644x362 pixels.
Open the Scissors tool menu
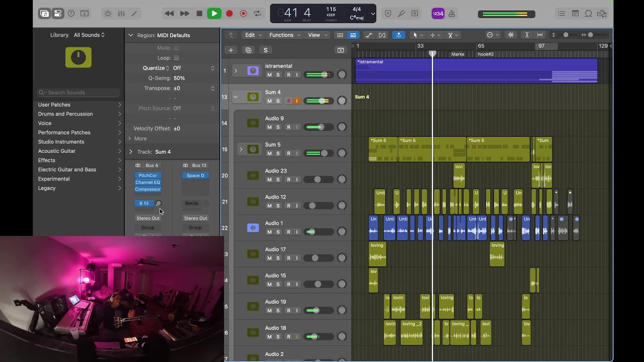453,35
